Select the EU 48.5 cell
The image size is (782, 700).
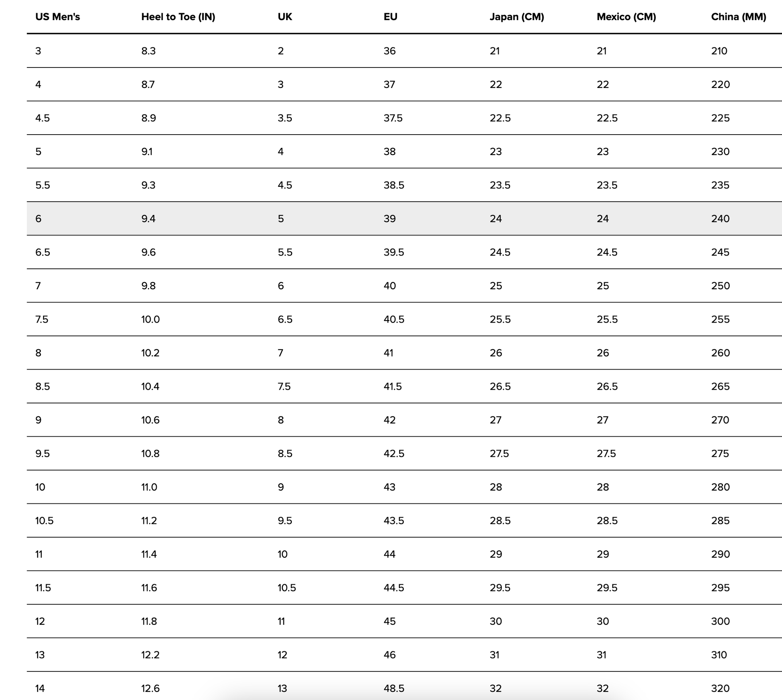coord(394,688)
